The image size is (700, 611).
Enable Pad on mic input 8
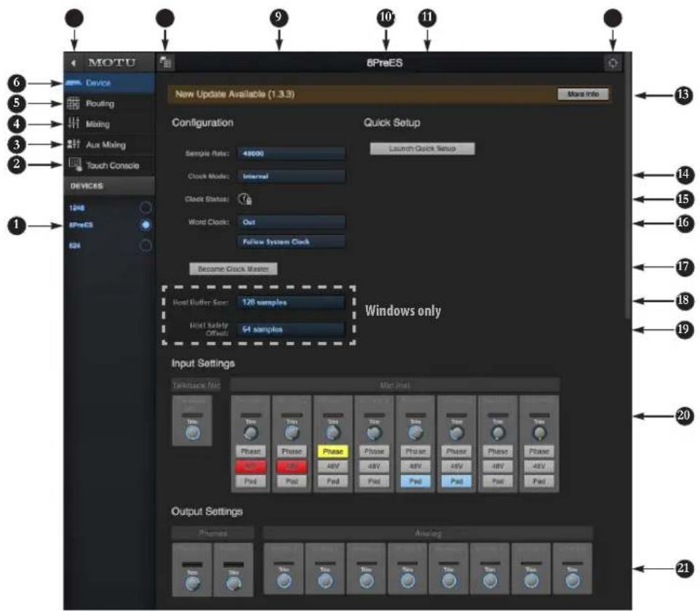pyautogui.click(x=539, y=482)
